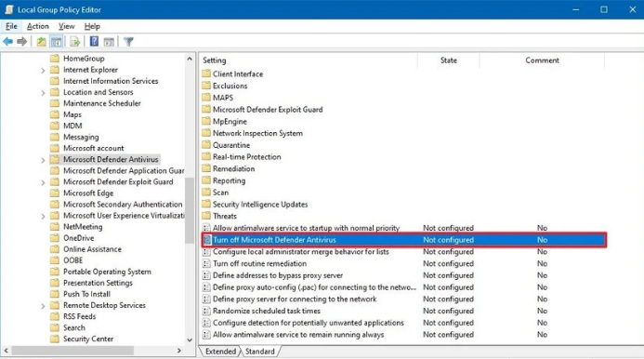Click the Turn off routine remediation policy icon
Image resolution: width=644 pixels, height=359 pixels.
pyautogui.click(x=206, y=263)
